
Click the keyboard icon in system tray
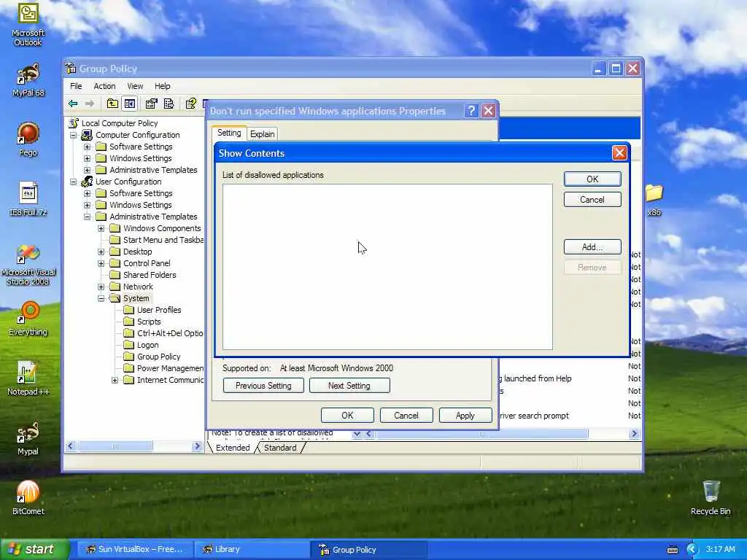[x=672, y=550]
